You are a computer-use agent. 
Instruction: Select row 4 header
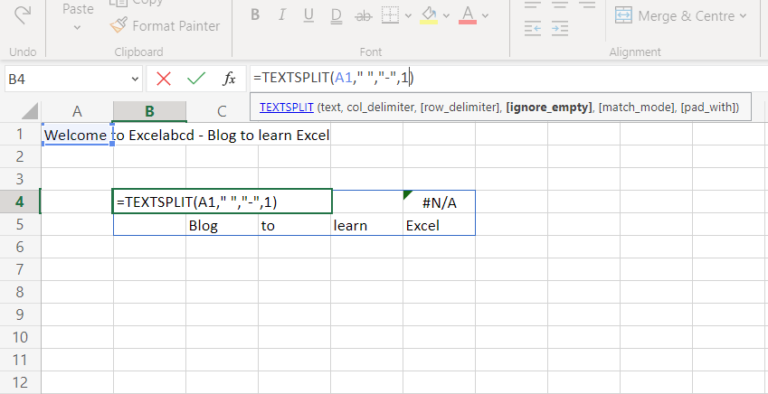pos(20,201)
